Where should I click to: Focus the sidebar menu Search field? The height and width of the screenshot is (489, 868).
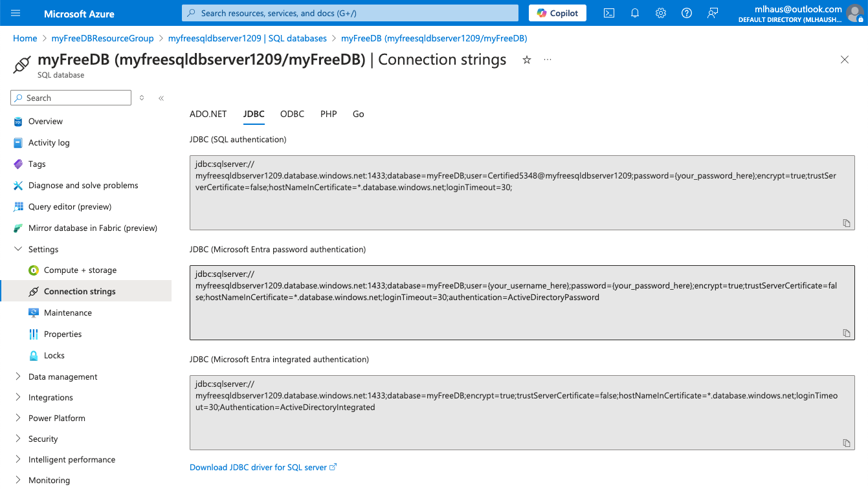click(71, 98)
